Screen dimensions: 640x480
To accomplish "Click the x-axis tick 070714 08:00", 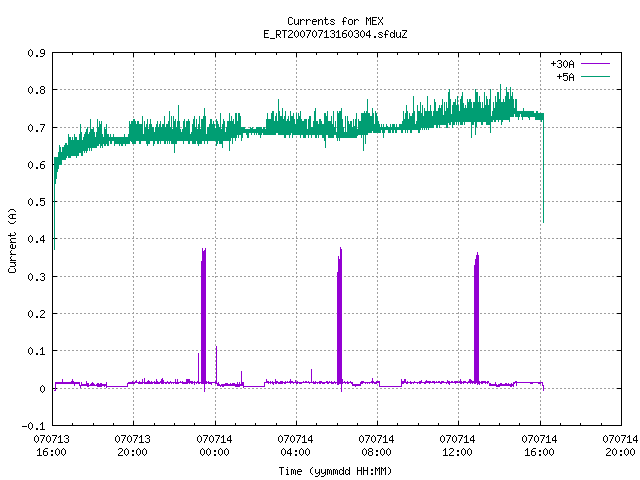I will [x=376, y=446].
